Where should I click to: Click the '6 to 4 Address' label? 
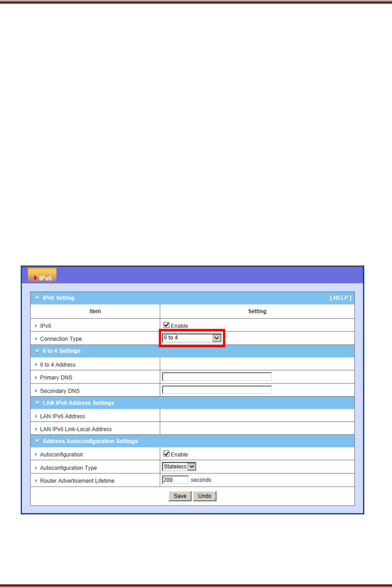pyautogui.click(x=57, y=365)
